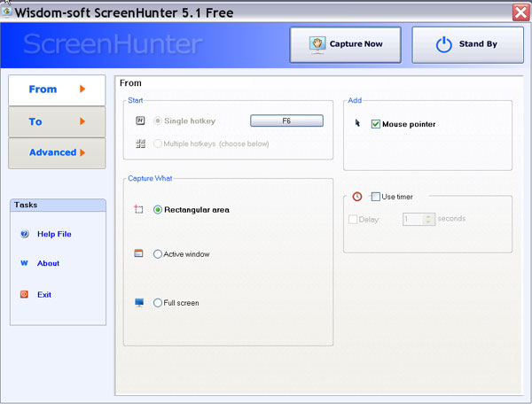Switch to the Advanced tab
Screen dimensions: 532x404
tap(57, 153)
